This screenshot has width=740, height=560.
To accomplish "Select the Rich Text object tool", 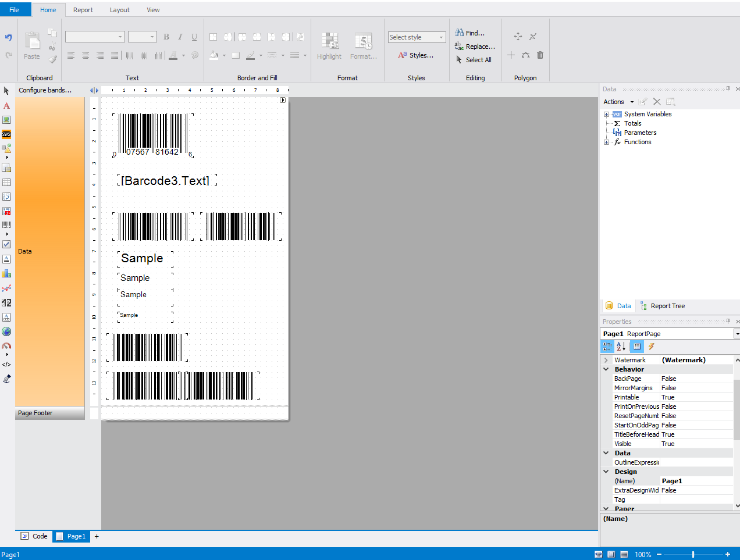I will (6, 259).
